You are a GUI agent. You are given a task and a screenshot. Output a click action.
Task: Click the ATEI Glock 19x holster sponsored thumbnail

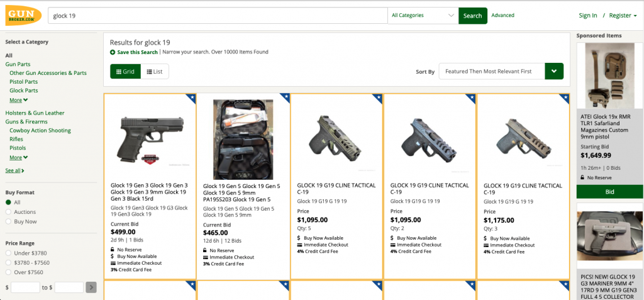[610, 75]
